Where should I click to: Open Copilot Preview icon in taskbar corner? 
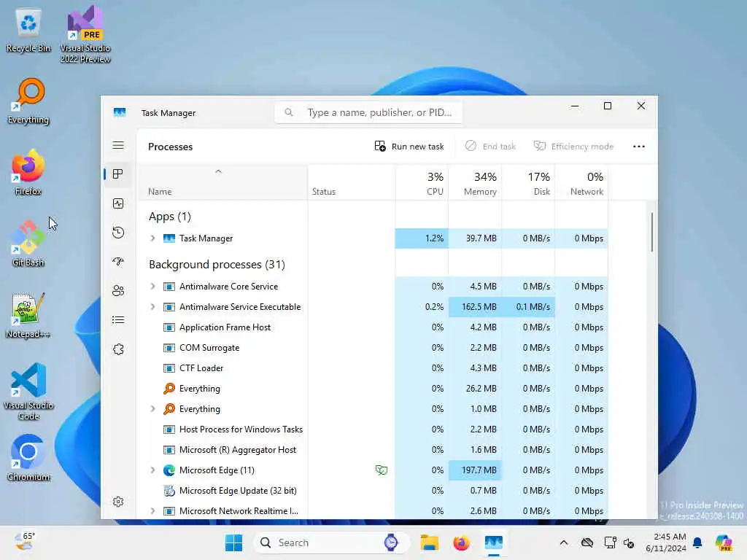724,542
